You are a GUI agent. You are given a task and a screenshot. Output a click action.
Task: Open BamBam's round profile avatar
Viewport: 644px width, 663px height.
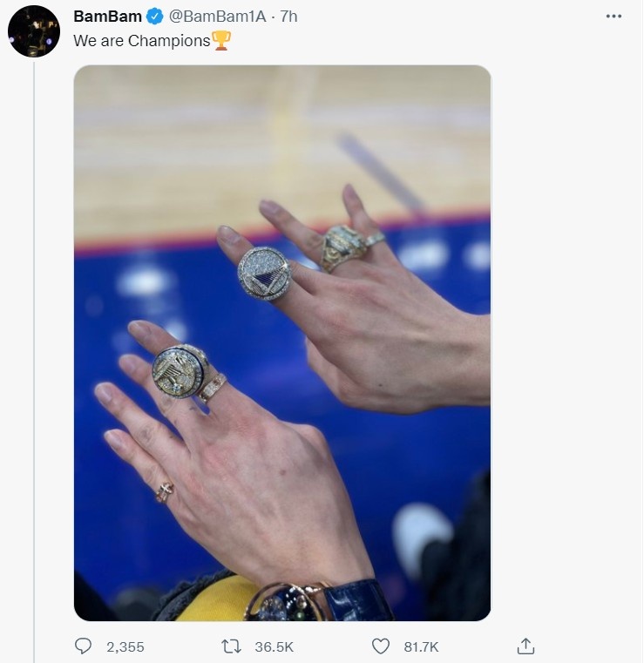34,31
